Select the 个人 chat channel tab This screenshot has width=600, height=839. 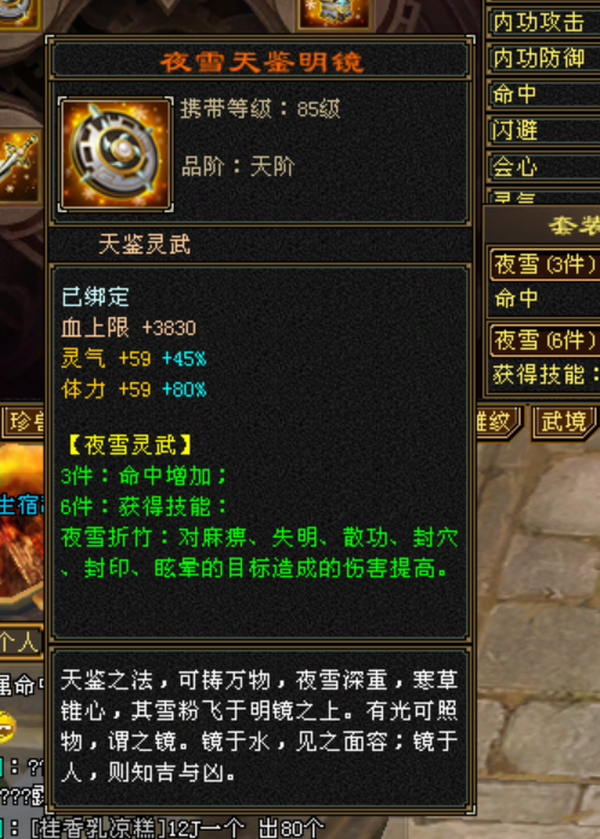coord(20,640)
